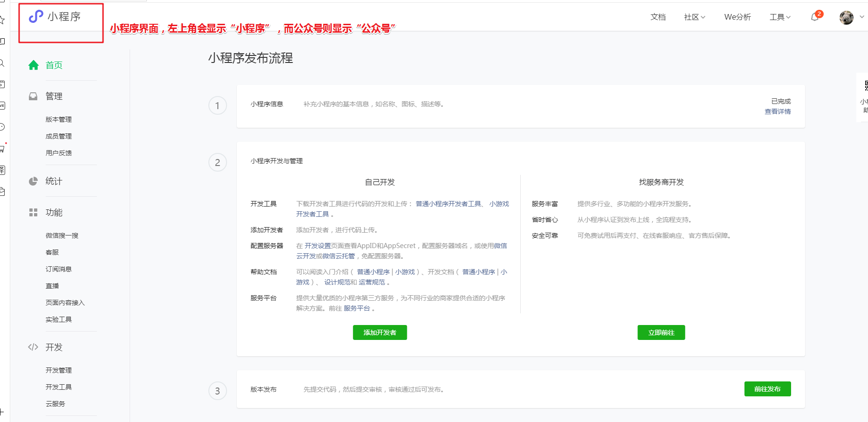Click the 管理 inbox icon
This screenshot has height=422, width=868.
pyautogui.click(x=33, y=97)
